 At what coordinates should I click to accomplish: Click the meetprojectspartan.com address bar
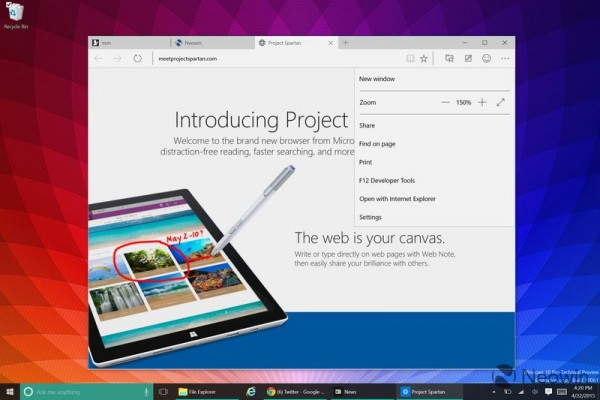278,59
